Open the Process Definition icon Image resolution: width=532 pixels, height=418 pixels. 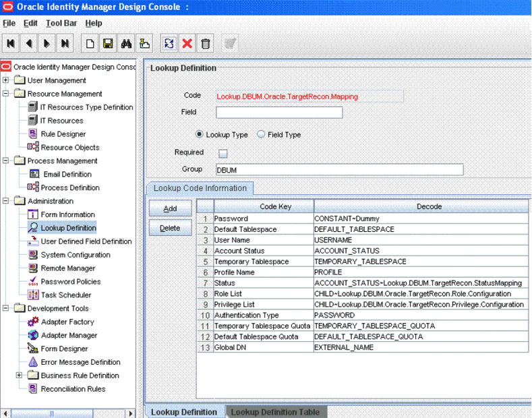tap(33, 187)
